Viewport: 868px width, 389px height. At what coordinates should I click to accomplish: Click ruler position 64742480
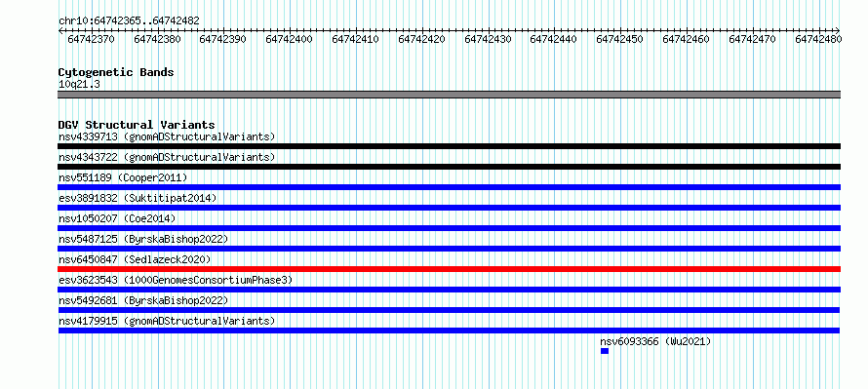[x=818, y=39]
